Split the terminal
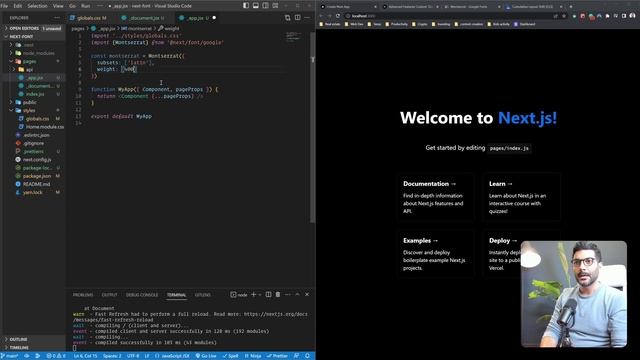 [268, 294]
